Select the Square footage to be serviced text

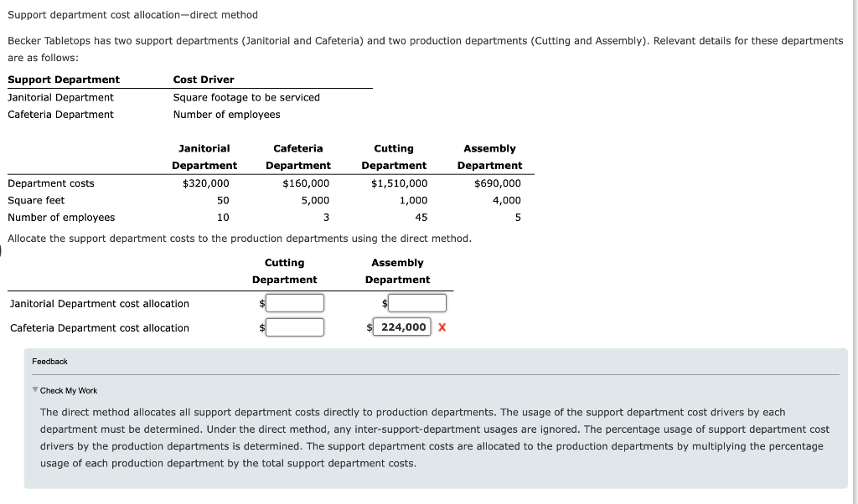click(246, 97)
